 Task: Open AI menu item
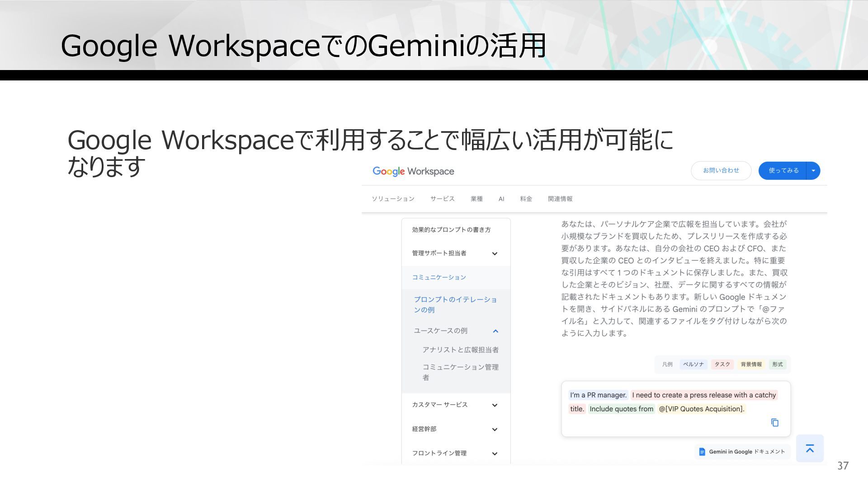[501, 199]
